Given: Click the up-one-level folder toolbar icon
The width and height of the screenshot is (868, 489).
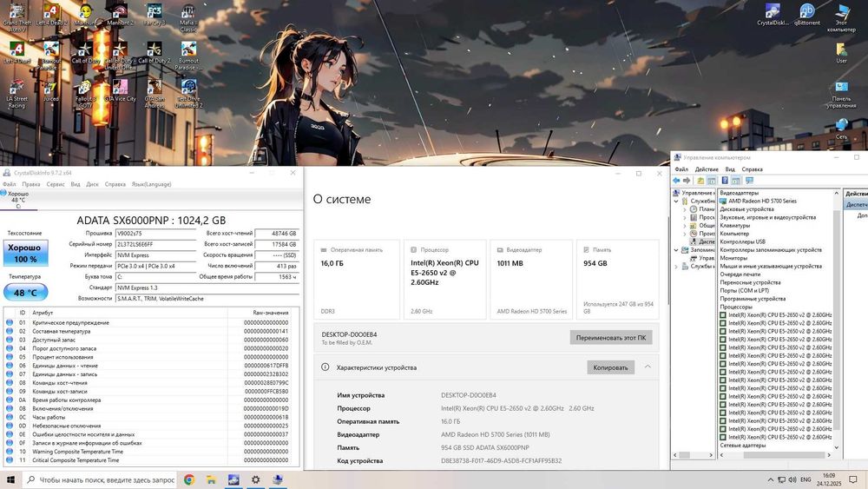Looking at the screenshot, I should 700,181.
